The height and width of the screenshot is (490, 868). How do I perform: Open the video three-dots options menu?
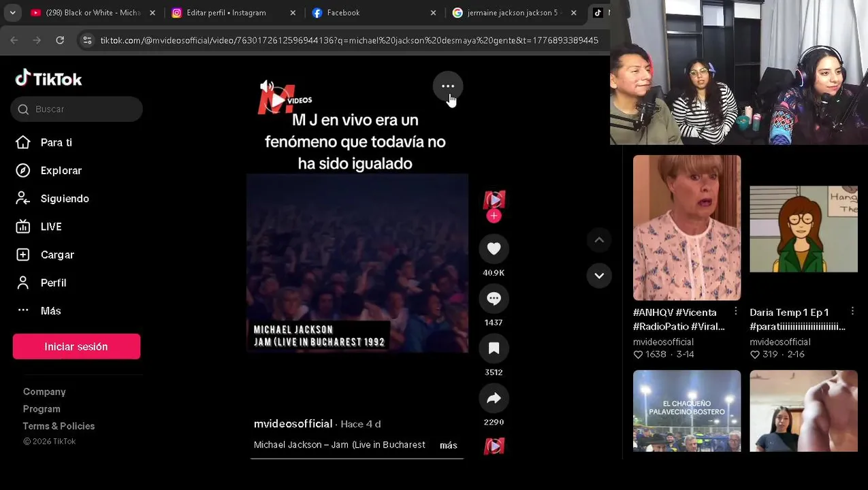click(x=448, y=86)
